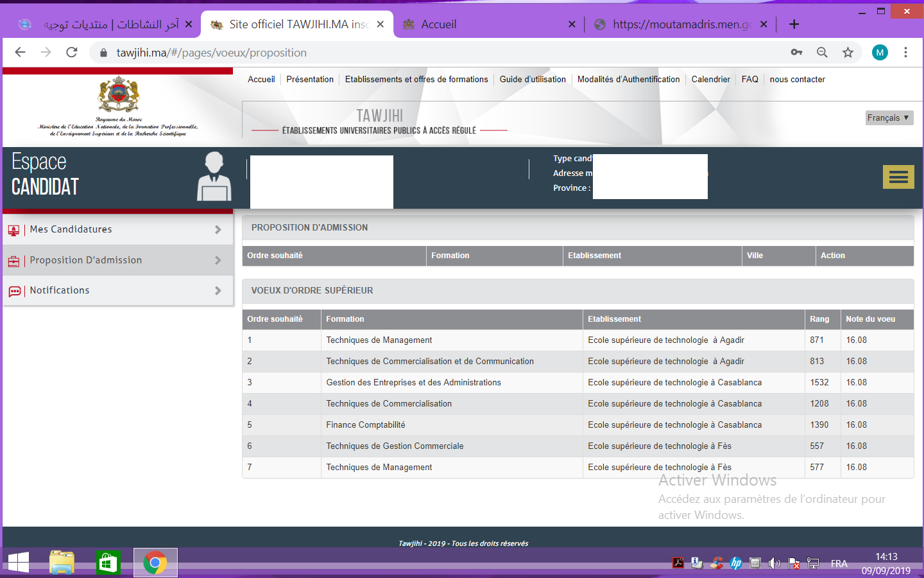Open Calendrier in the top menu

[x=710, y=80]
